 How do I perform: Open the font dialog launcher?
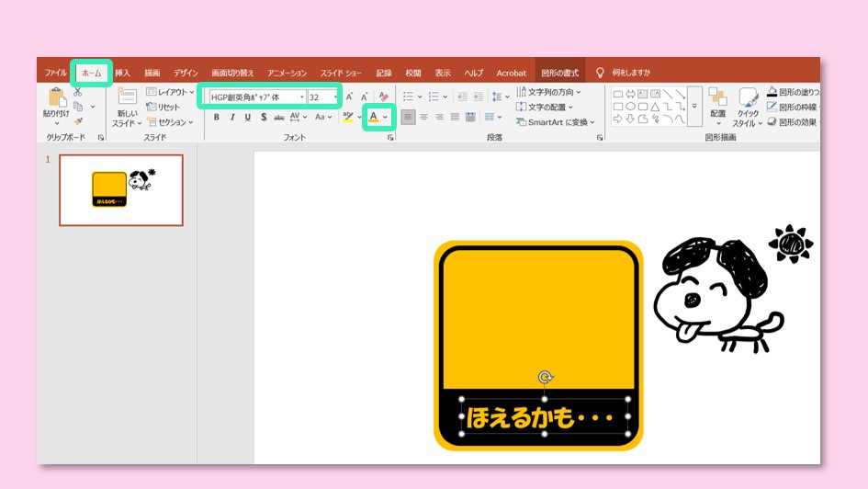[x=390, y=137]
